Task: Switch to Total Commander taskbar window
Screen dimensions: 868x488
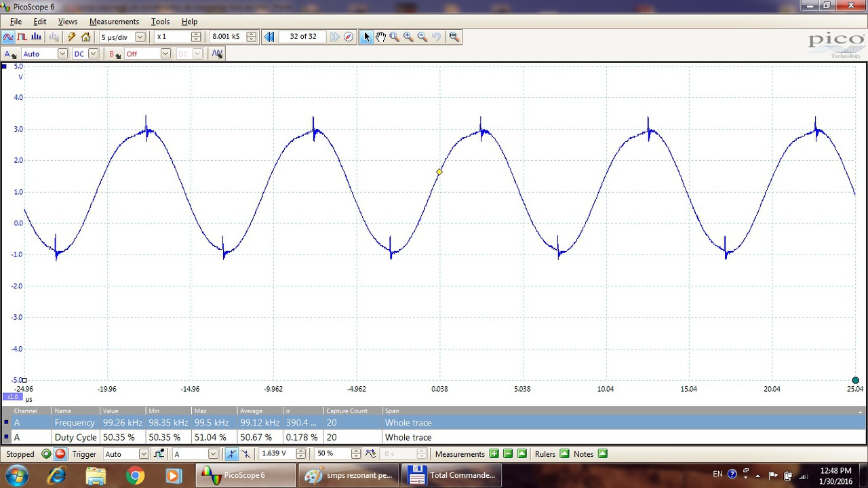Action: [x=452, y=475]
